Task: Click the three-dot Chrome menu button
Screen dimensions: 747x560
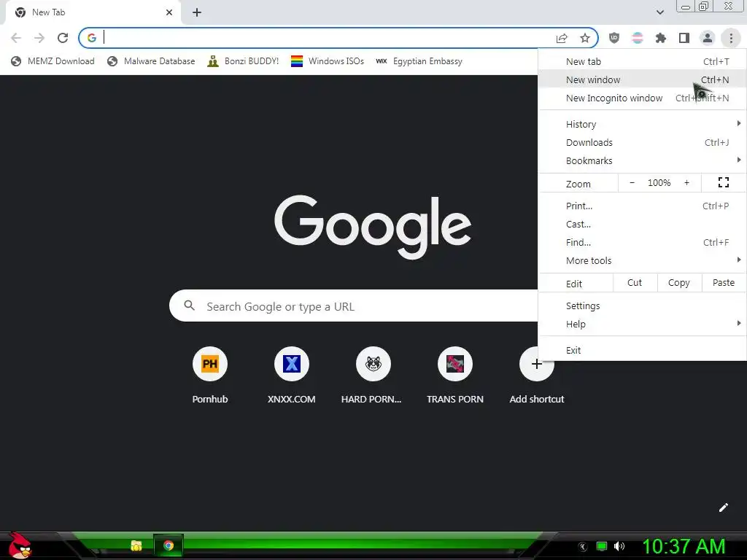Action: 731,38
